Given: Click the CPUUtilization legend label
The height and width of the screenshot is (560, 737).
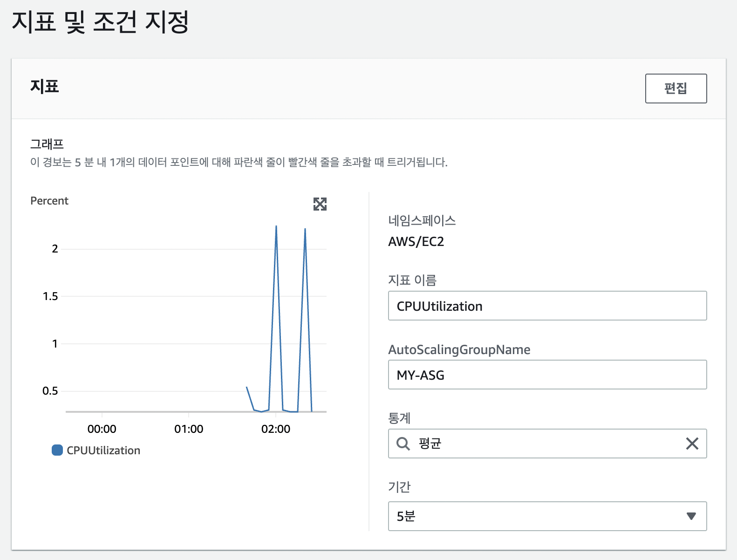Looking at the screenshot, I should point(103,451).
